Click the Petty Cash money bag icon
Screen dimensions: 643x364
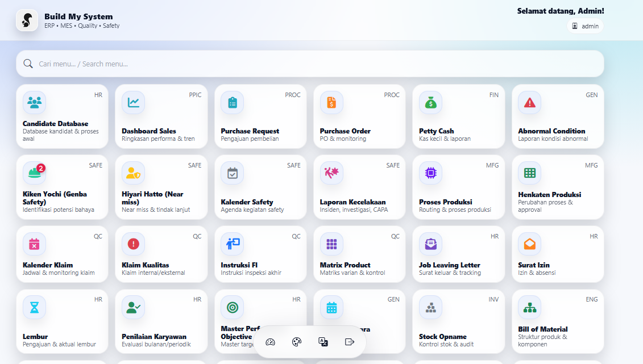tap(430, 103)
